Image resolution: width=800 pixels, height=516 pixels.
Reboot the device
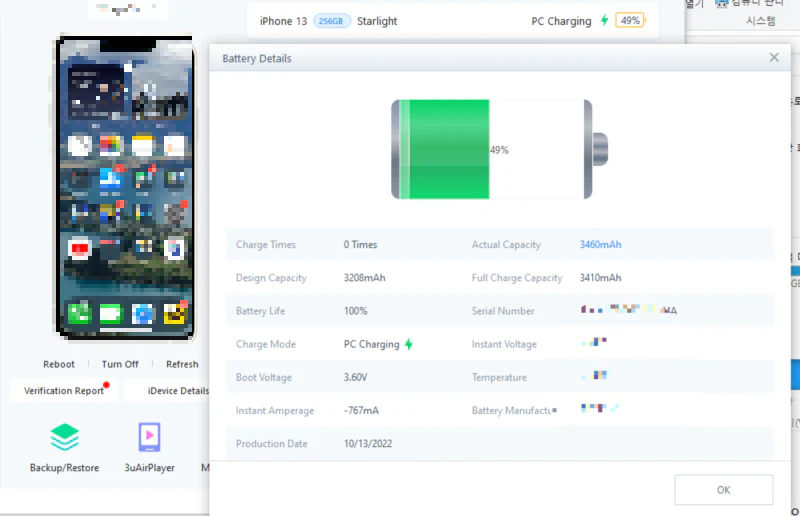pyautogui.click(x=59, y=364)
